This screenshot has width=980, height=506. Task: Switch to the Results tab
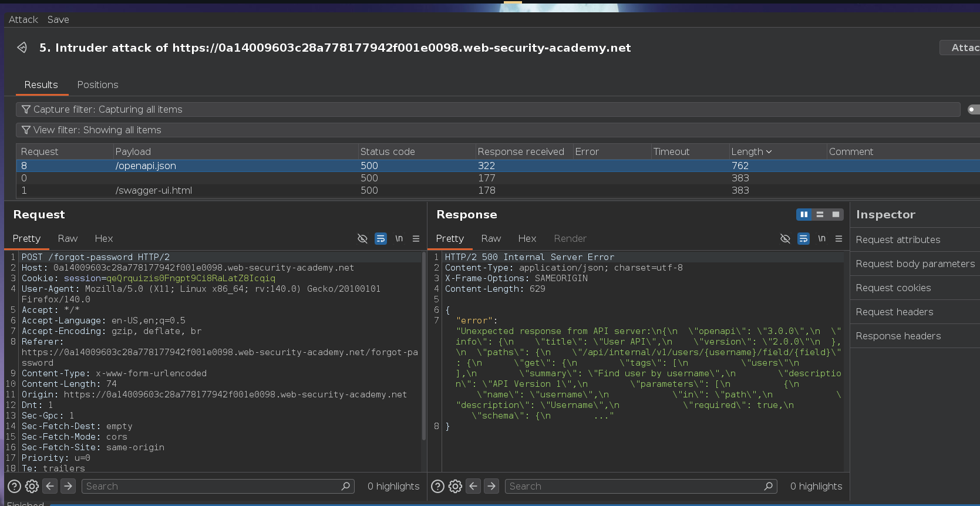(x=41, y=85)
